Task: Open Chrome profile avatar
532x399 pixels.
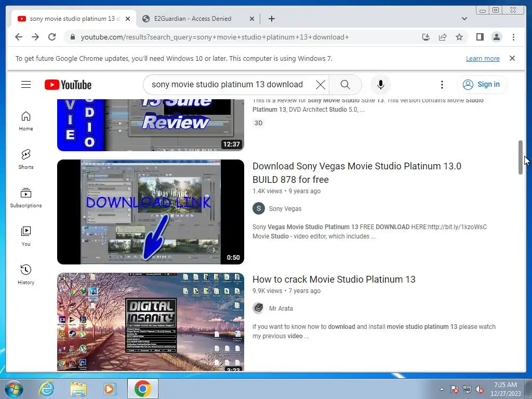Action: (496, 37)
